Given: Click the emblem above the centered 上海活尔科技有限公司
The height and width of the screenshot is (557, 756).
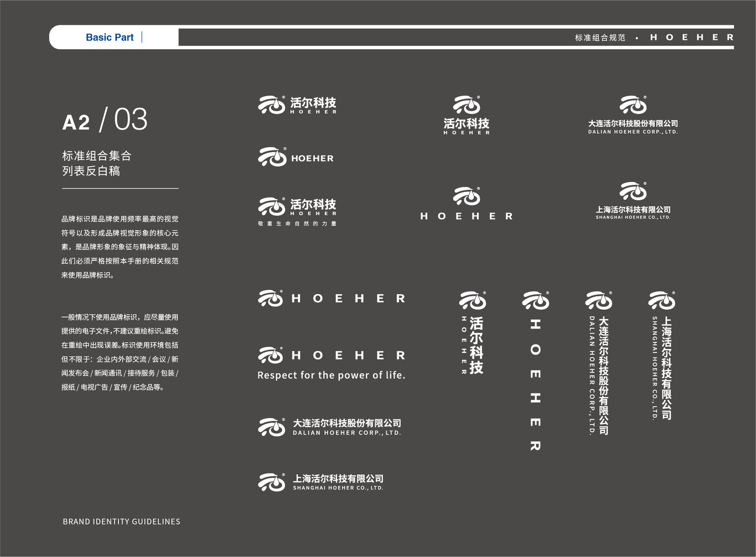Looking at the screenshot, I should [633, 191].
